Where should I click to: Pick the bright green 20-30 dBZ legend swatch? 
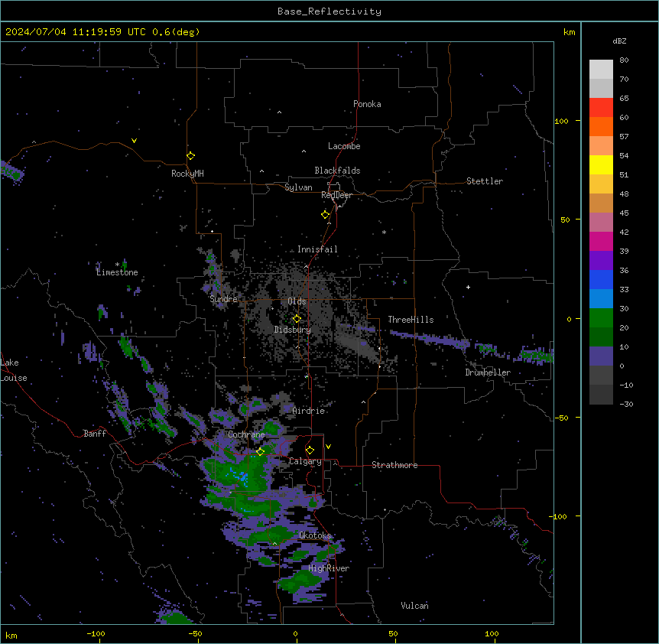(601, 318)
